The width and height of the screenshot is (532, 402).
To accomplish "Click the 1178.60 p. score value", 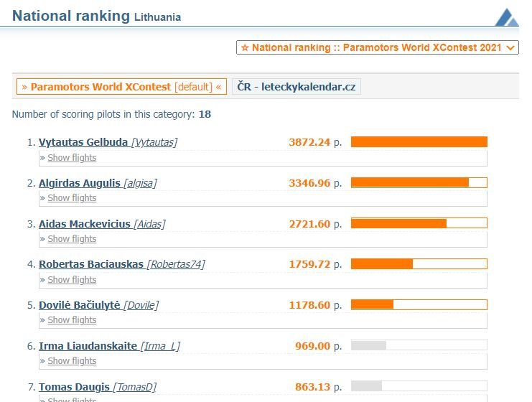I will (315, 305).
